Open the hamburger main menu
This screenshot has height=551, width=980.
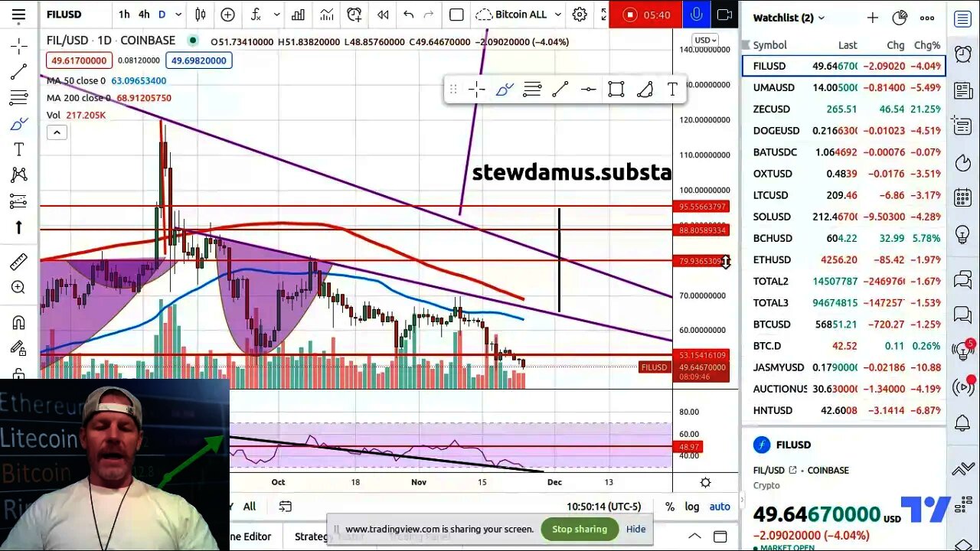click(x=18, y=15)
